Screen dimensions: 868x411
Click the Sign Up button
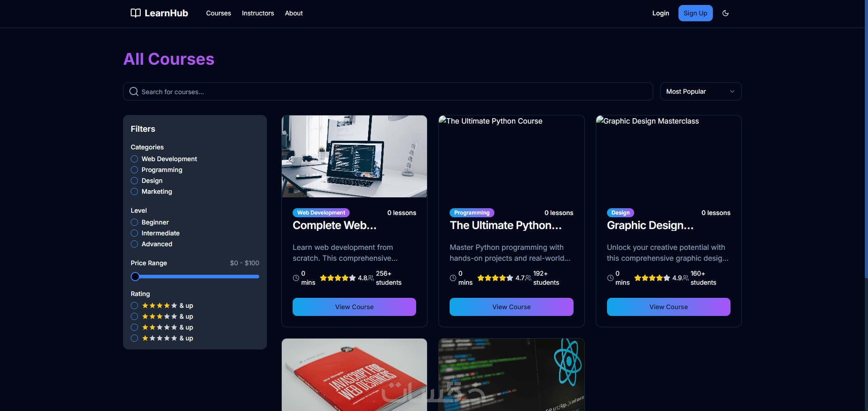click(695, 13)
